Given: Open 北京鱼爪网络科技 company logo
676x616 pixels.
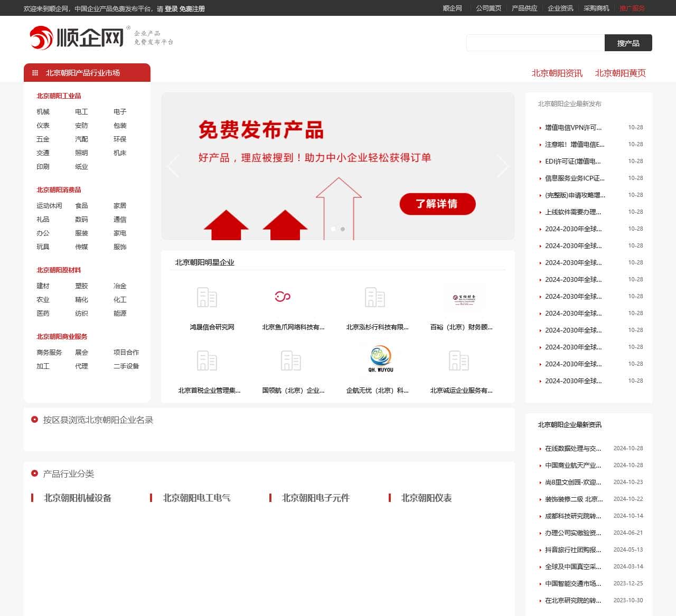Looking at the screenshot, I should (x=283, y=297).
